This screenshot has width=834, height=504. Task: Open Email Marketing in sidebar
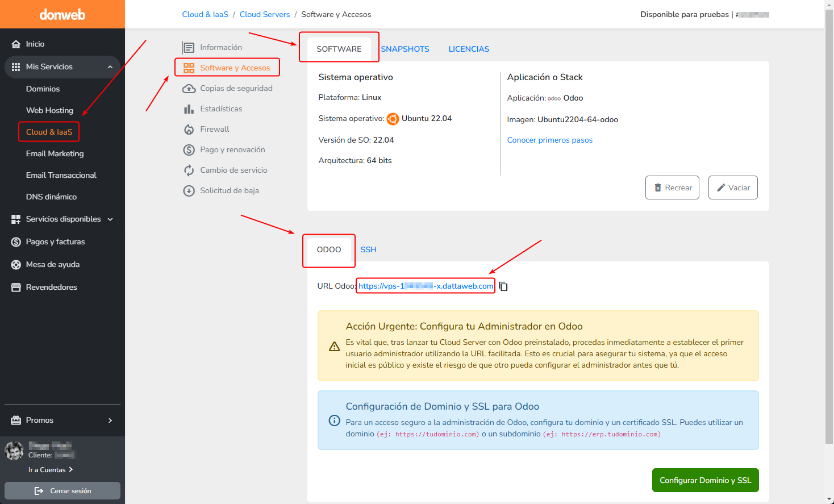55,153
